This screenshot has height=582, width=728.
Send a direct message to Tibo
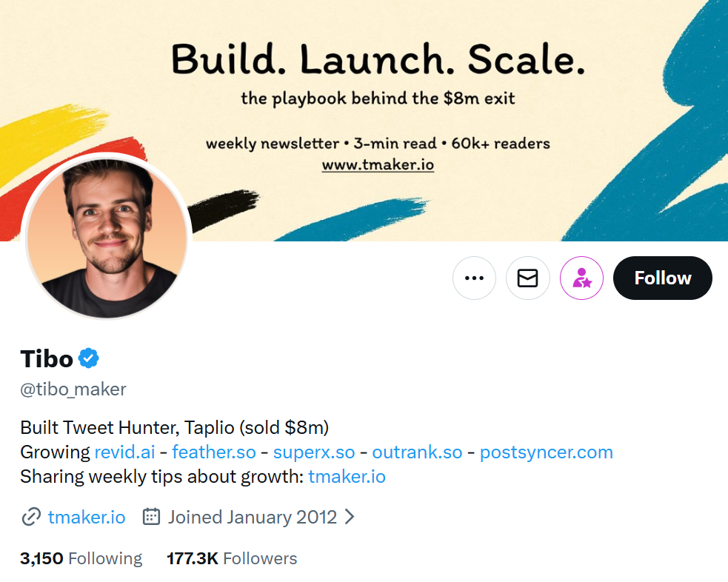click(527, 278)
